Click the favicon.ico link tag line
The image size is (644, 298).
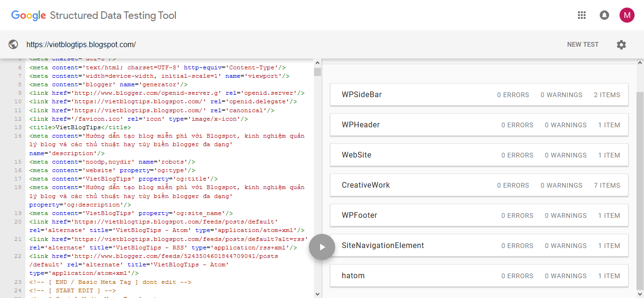click(138, 119)
